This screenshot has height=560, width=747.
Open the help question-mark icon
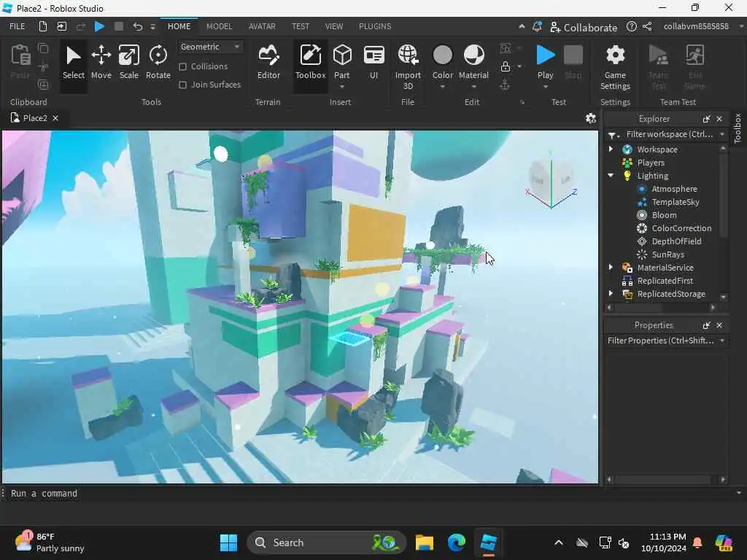click(631, 27)
